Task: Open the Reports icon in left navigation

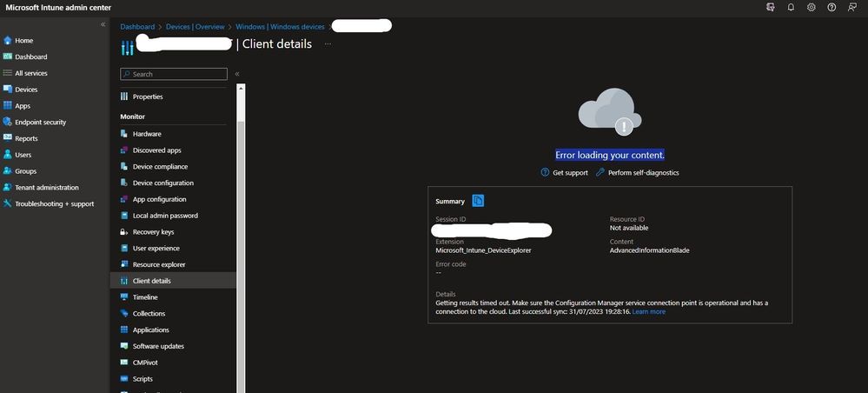Action: point(7,138)
